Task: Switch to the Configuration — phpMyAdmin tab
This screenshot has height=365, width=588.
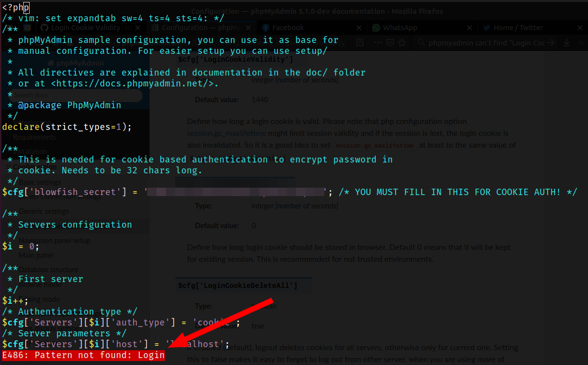Action: 197,28
